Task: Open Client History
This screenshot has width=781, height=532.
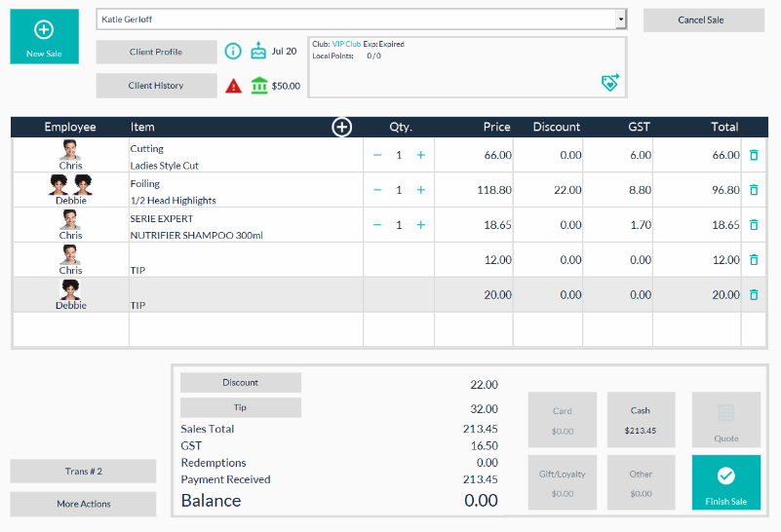Action: point(156,86)
